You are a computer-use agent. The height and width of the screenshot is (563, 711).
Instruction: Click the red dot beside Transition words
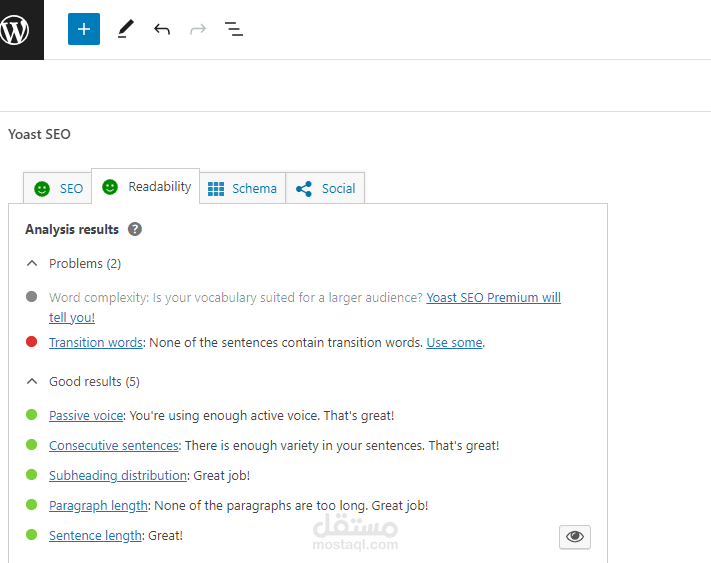click(x=31, y=341)
